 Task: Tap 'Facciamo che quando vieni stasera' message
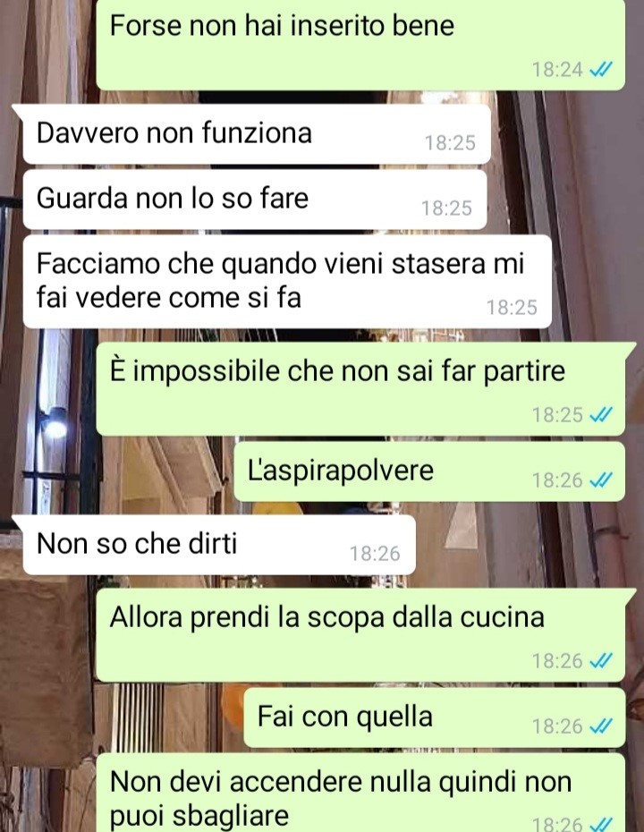click(287, 281)
